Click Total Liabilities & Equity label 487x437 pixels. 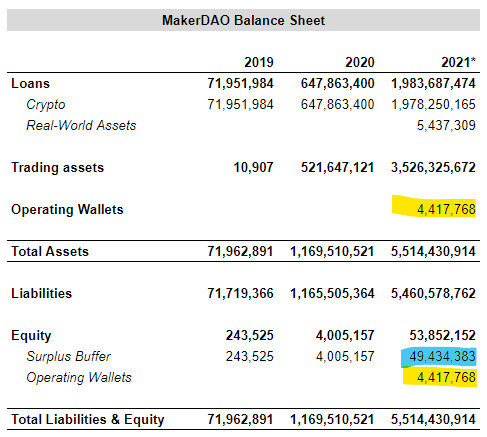point(88,420)
